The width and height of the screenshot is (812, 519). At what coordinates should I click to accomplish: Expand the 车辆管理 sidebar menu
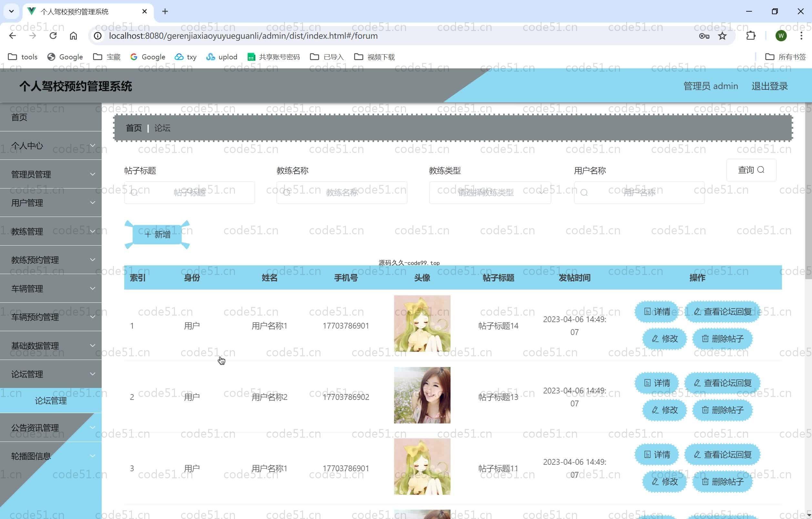tap(51, 288)
